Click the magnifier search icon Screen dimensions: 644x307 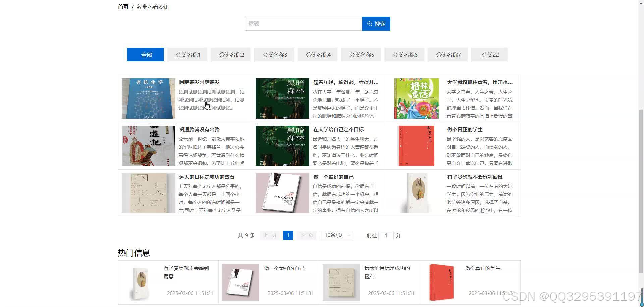(370, 23)
